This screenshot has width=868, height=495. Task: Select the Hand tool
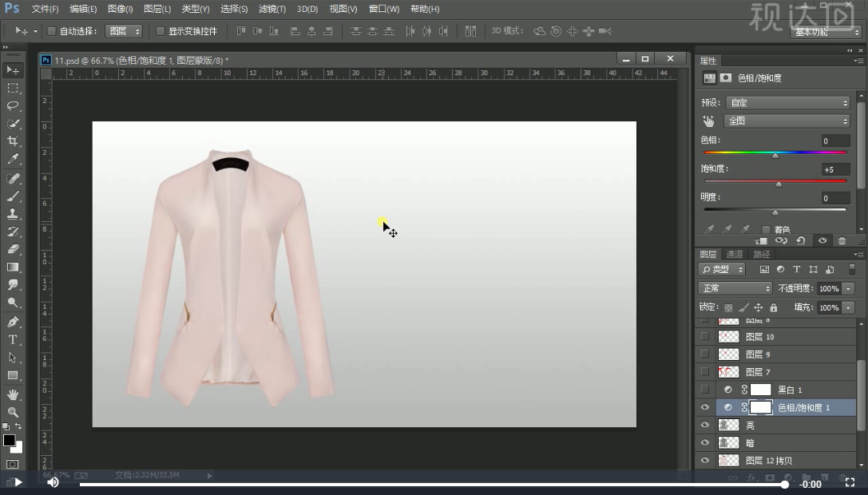point(13,394)
